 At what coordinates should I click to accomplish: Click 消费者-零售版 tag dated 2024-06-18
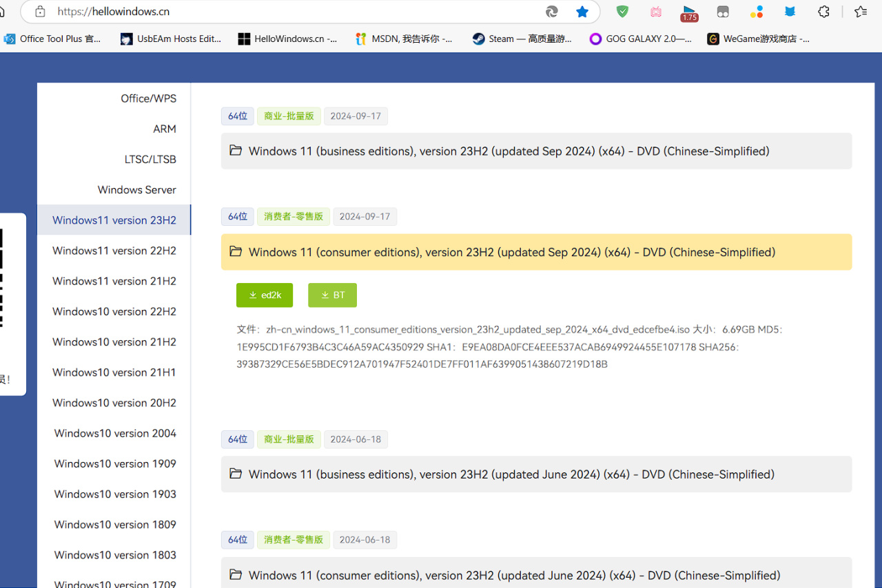click(x=294, y=540)
